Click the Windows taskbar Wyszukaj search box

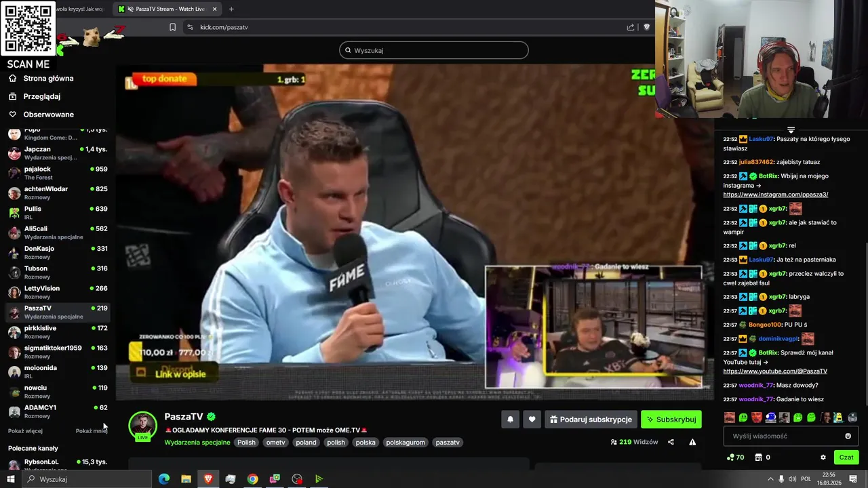(x=87, y=479)
